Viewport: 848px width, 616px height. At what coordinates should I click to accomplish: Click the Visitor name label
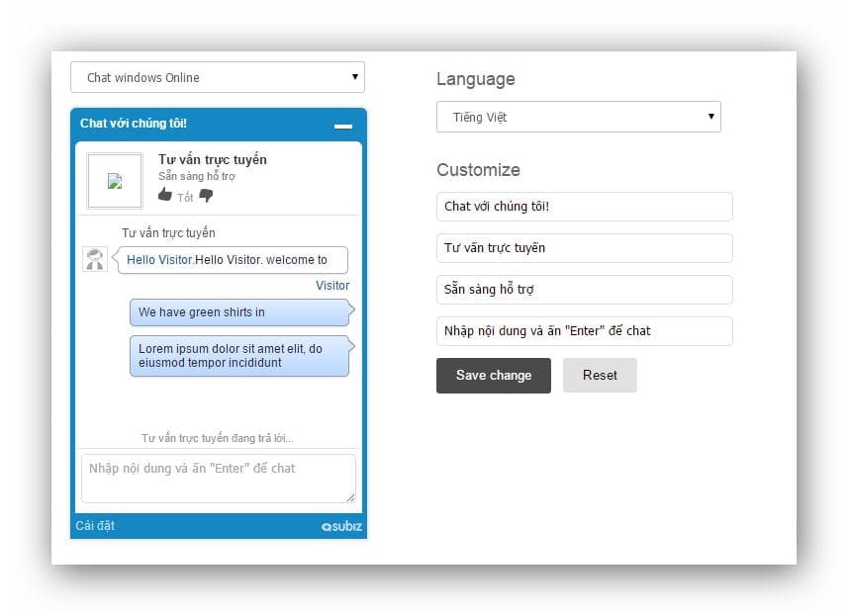tap(332, 286)
